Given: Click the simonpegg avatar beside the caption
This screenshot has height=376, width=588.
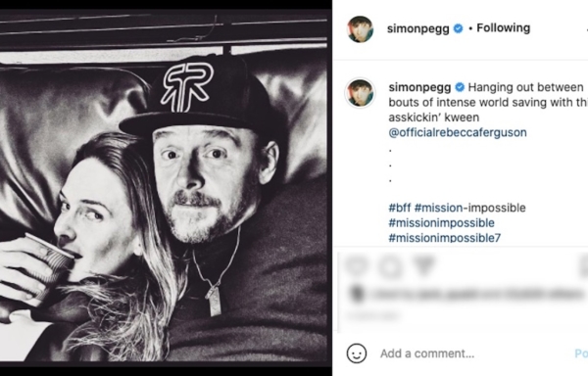Looking at the screenshot, I should pos(360,93).
